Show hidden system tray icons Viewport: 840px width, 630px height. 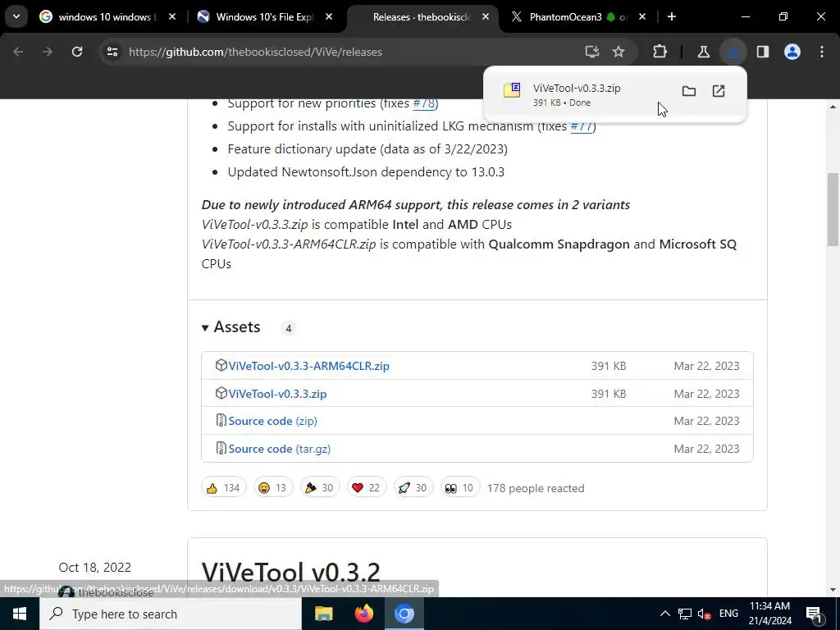click(x=664, y=614)
